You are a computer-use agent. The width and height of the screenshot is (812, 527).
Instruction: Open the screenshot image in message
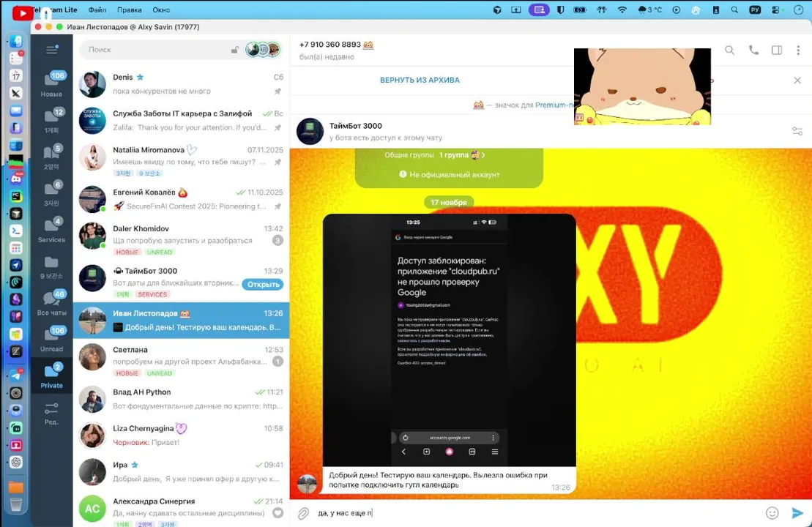[449, 340]
